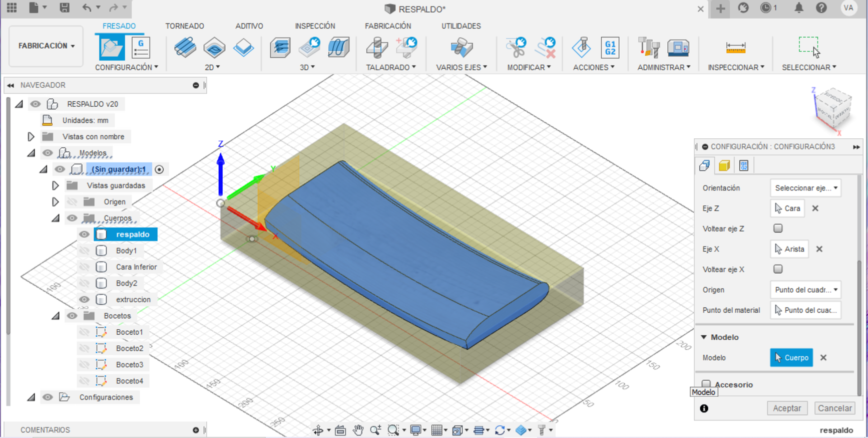
Task: Open the help question mark icon
Action: 821,8
